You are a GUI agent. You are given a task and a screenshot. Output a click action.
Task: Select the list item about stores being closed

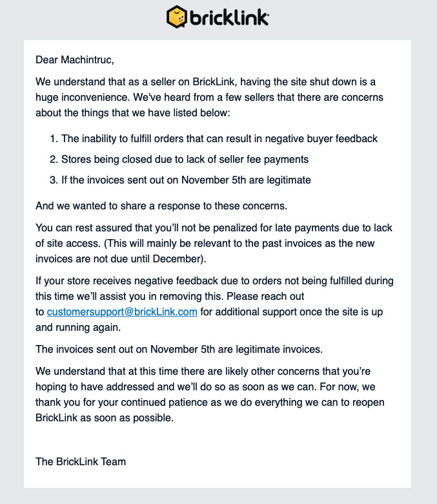click(185, 160)
